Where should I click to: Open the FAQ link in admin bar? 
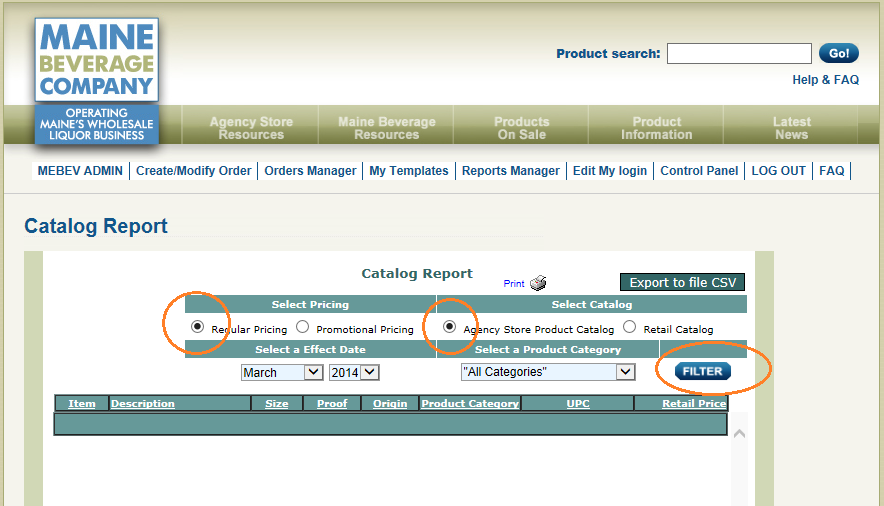(x=832, y=171)
